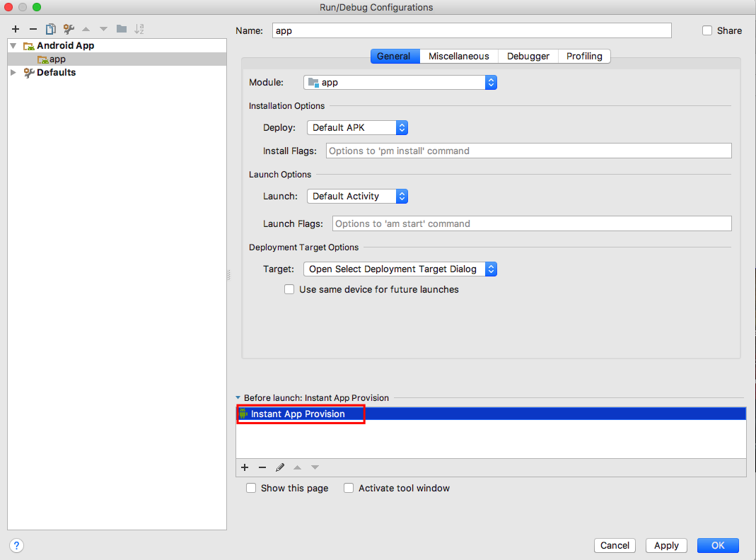Open the Module dropdown
756x560 pixels.
click(x=400, y=83)
